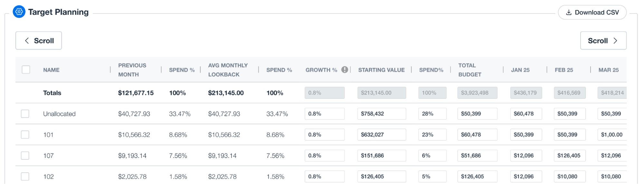Click the right Scroll button
644x184 pixels.
[x=603, y=41]
